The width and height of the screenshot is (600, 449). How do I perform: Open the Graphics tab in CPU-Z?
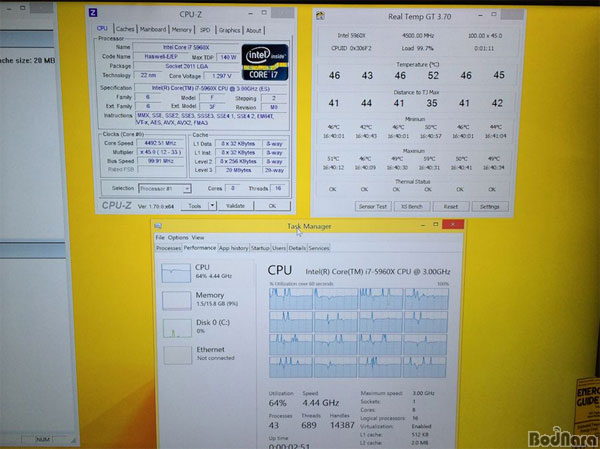230,30
